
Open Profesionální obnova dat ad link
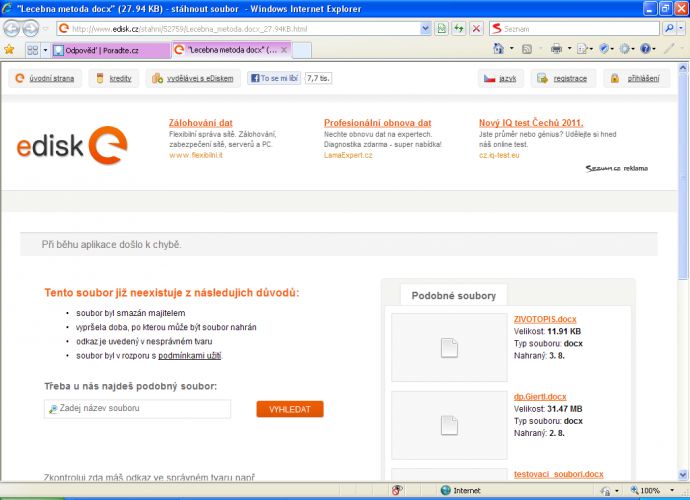click(378, 123)
